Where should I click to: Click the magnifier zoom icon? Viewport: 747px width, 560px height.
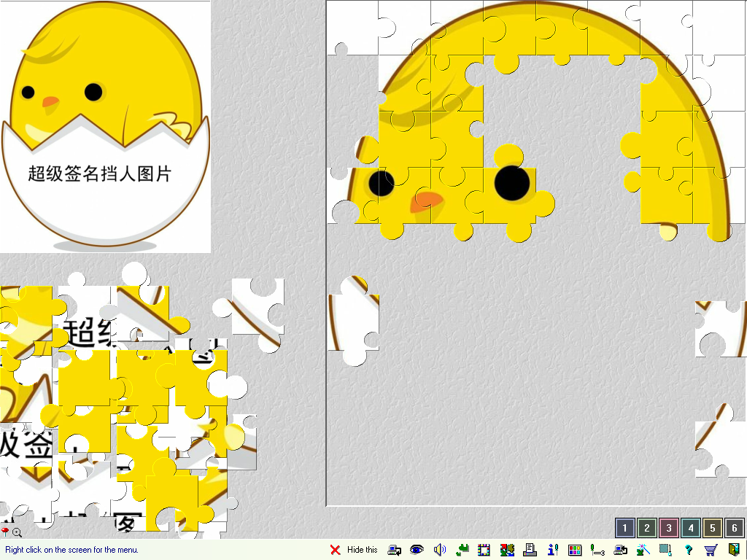click(x=18, y=532)
